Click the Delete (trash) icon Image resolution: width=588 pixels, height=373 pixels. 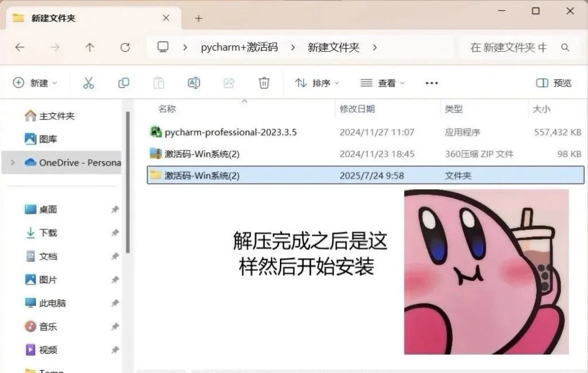pos(264,82)
